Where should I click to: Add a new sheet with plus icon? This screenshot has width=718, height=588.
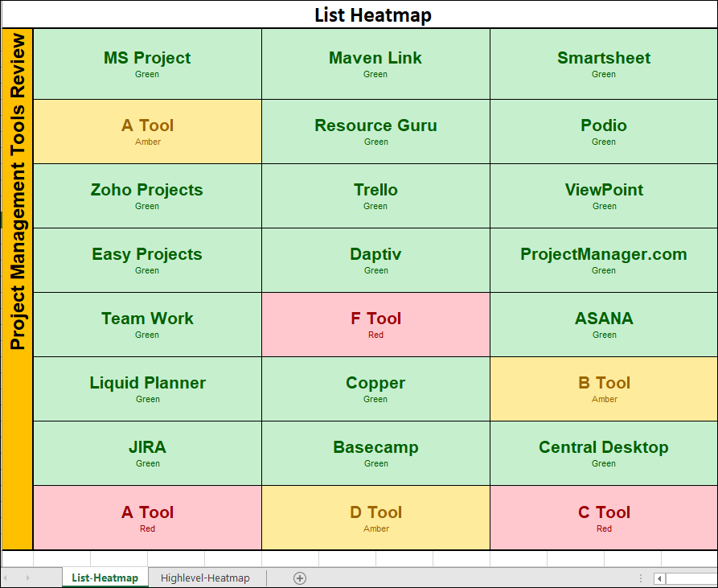click(x=300, y=578)
